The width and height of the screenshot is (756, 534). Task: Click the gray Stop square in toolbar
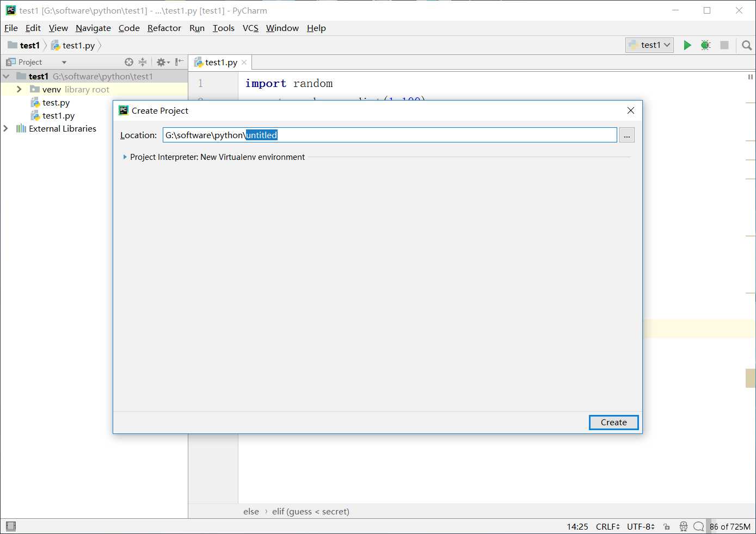click(x=724, y=45)
